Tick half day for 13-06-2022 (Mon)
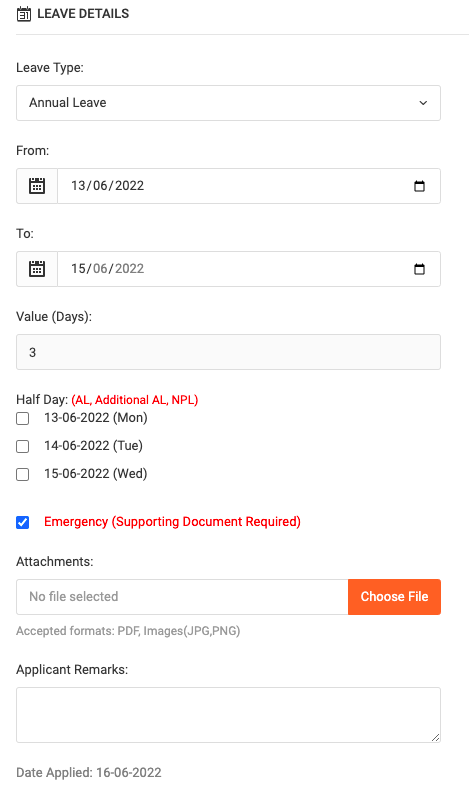The image size is (469, 790). tap(23, 419)
